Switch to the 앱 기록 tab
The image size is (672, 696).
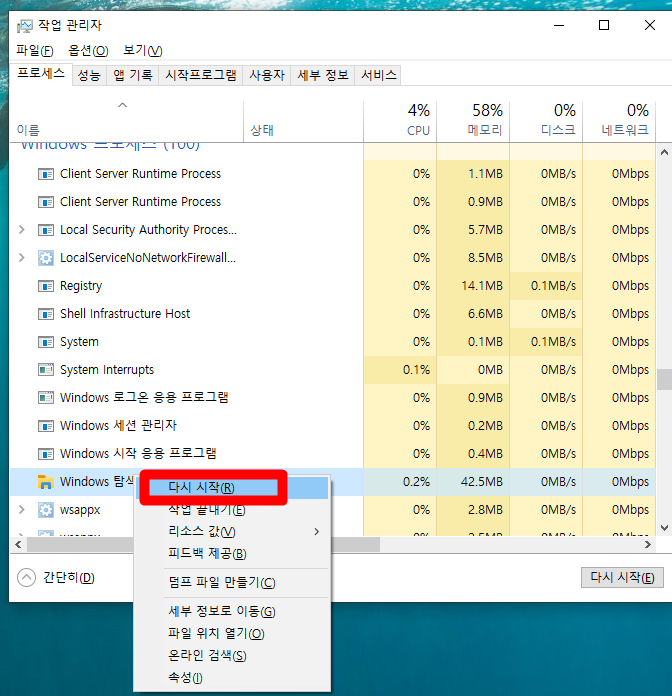(133, 75)
